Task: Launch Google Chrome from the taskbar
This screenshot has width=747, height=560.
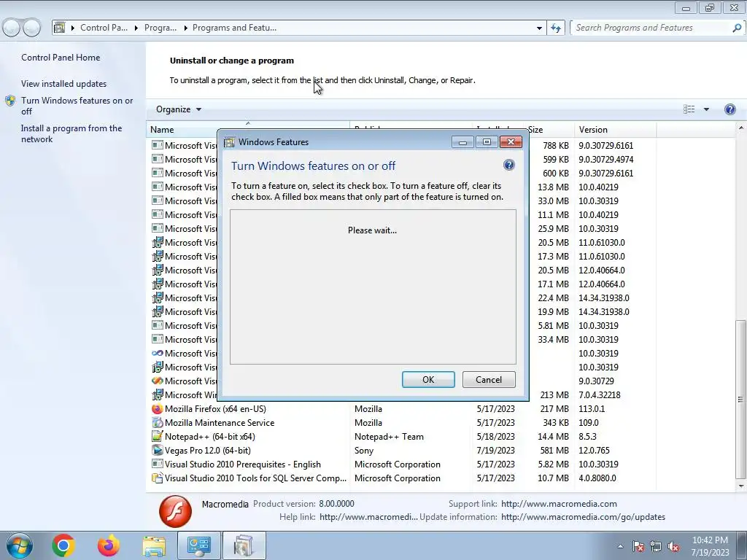Action: point(63,545)
